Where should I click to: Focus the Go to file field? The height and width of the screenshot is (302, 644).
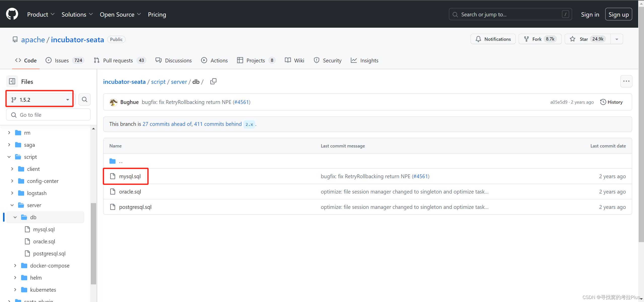48,115
